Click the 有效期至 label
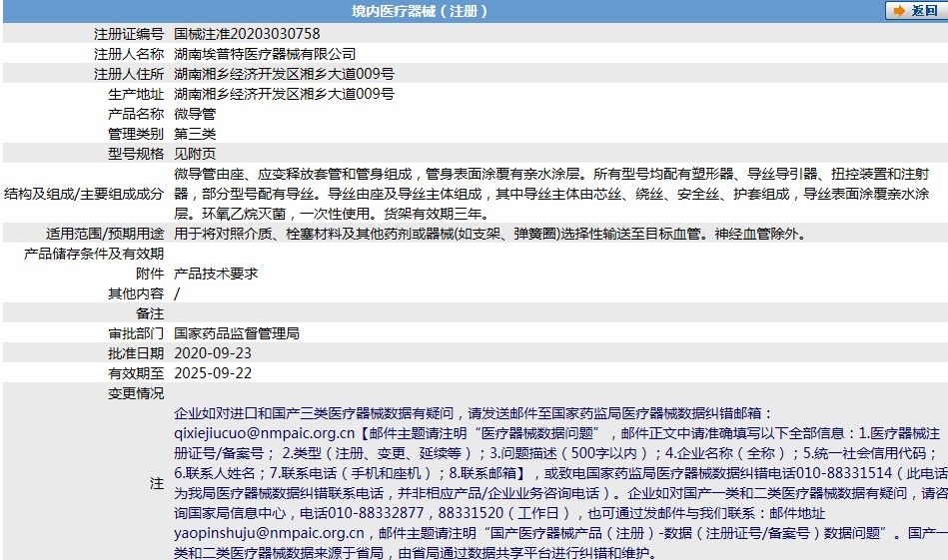948x560 pixels. tap(136, 372)
